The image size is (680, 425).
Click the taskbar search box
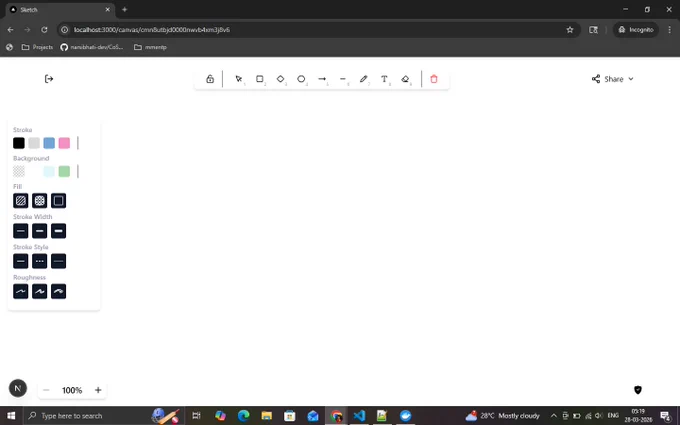[103, 415]
